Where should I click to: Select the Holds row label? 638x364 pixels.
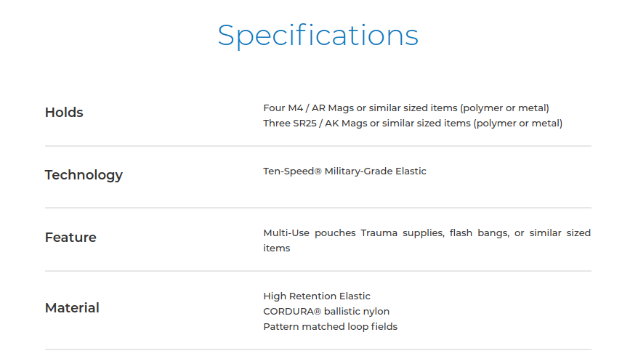64,113
